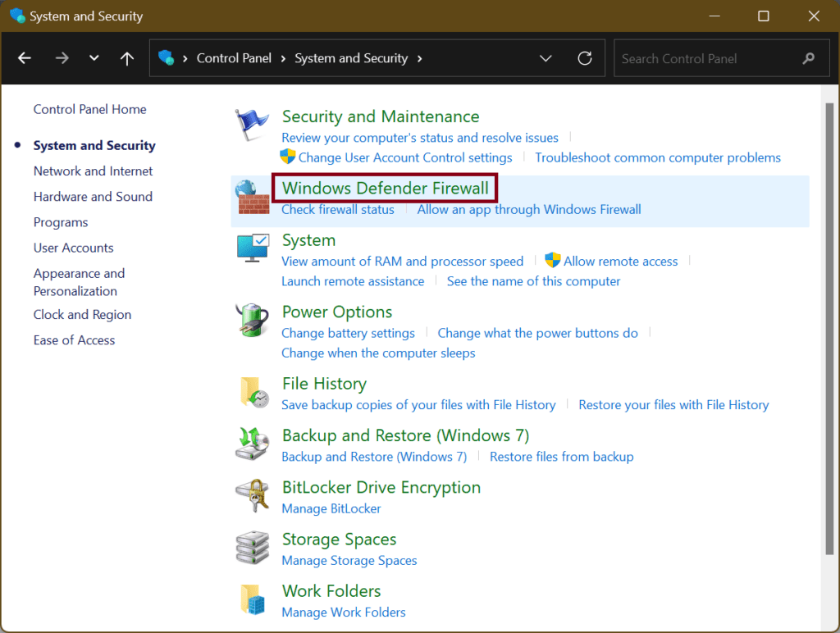Click the Power Options battery icon

coord(252,320)
